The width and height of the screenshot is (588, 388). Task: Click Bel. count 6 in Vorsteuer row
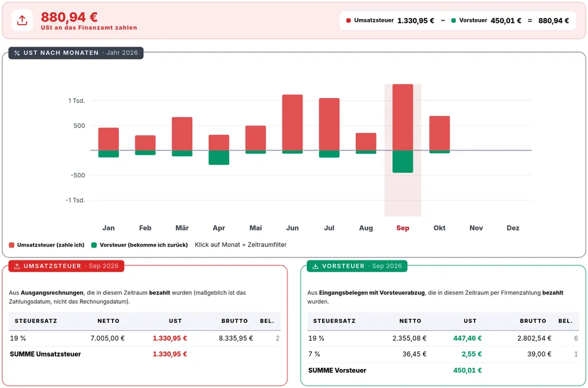[576, 338]
